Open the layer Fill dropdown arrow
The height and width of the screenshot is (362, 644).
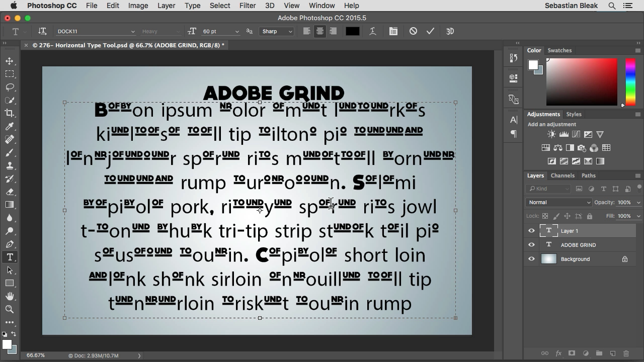click(x=638, y=216)
